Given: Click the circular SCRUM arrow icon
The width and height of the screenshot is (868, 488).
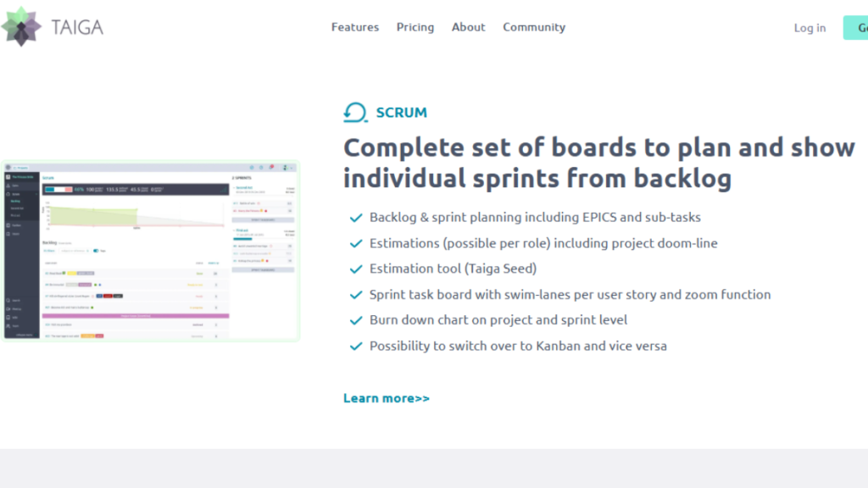Looking at the screenshot, I should 353,111.
